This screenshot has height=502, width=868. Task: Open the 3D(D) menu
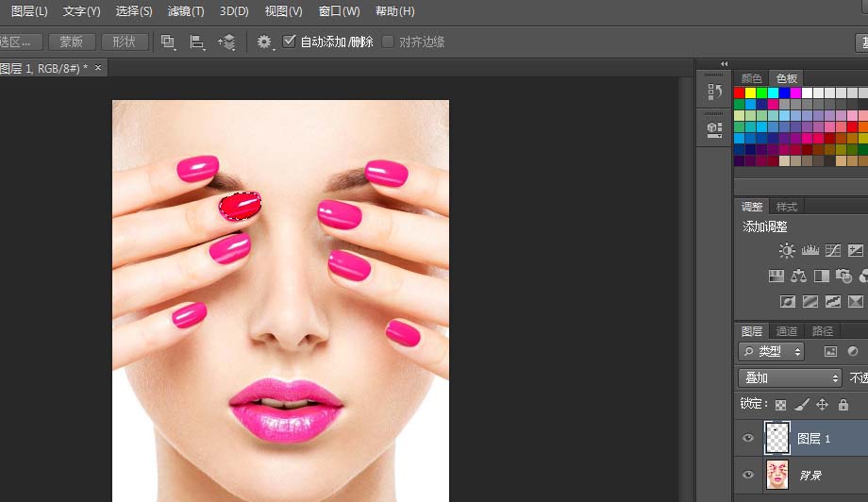coord(234,11)
